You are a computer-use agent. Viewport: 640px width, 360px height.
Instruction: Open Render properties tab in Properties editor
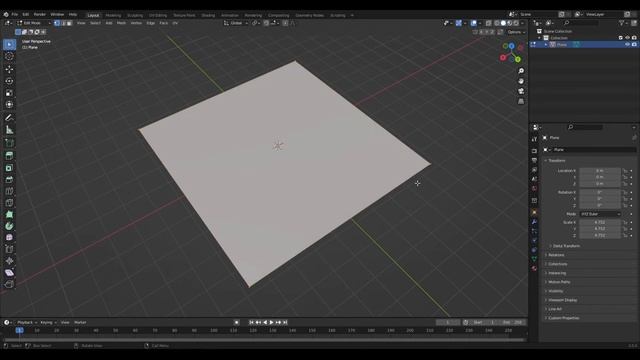[x=534, y=151]
